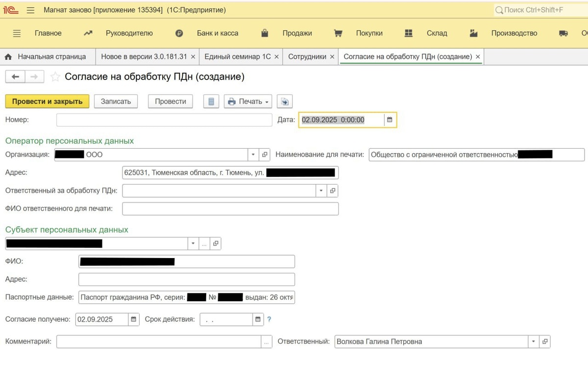Click into the Номер field
Viewport: 588px width, 368px height.
click(x=164, y=120)
